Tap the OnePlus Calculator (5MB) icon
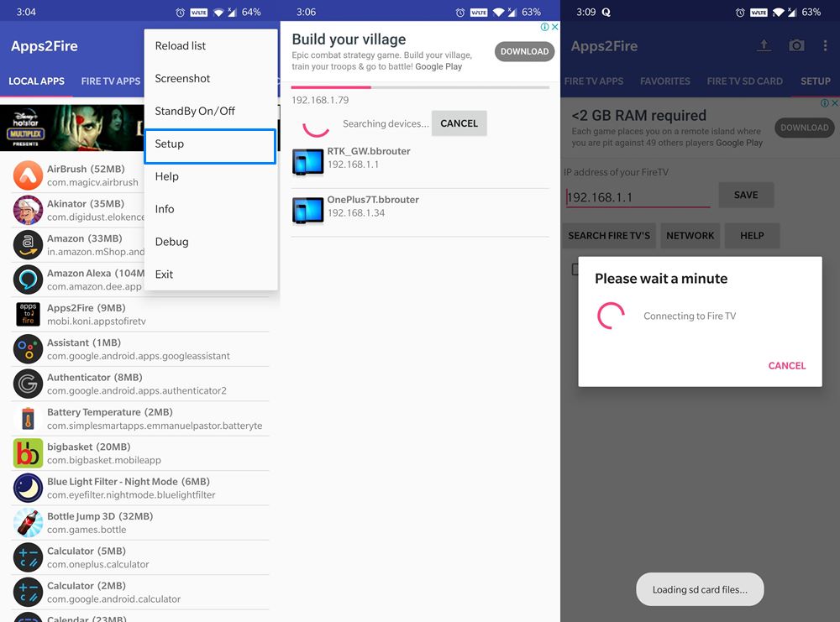This screenshot has width=840, height=622. pos(28,557)
